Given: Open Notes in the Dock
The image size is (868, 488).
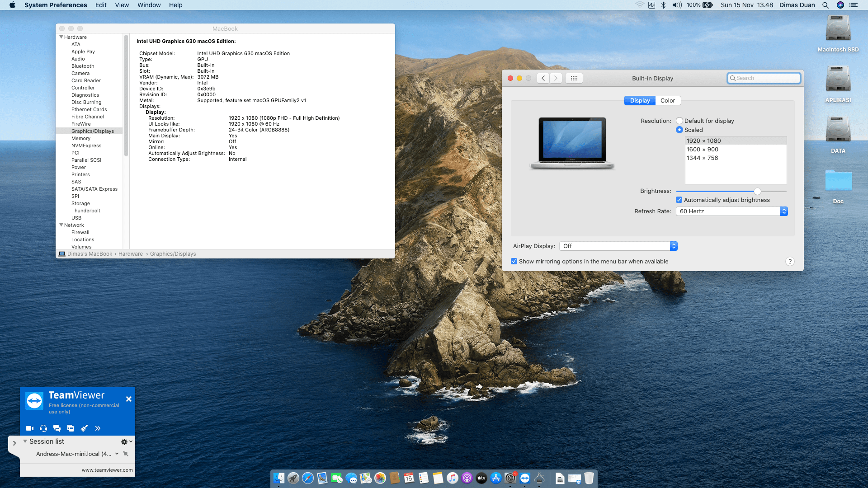Looking at the screenshot, I should point(438,478).
